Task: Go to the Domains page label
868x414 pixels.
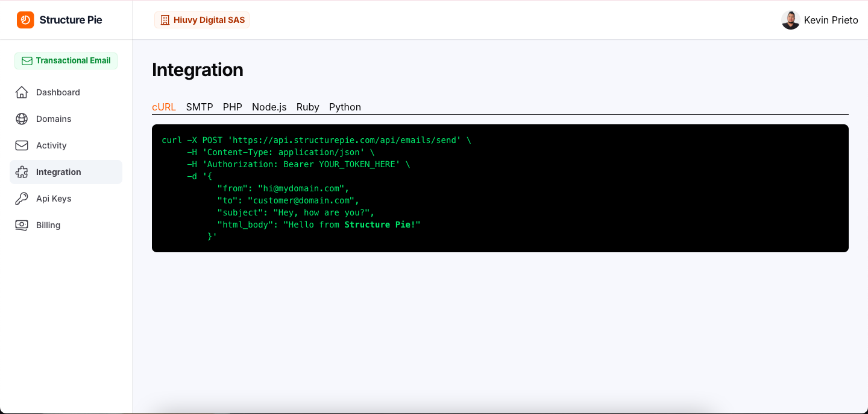Action: pyautogui.click(x=54, y=119)
